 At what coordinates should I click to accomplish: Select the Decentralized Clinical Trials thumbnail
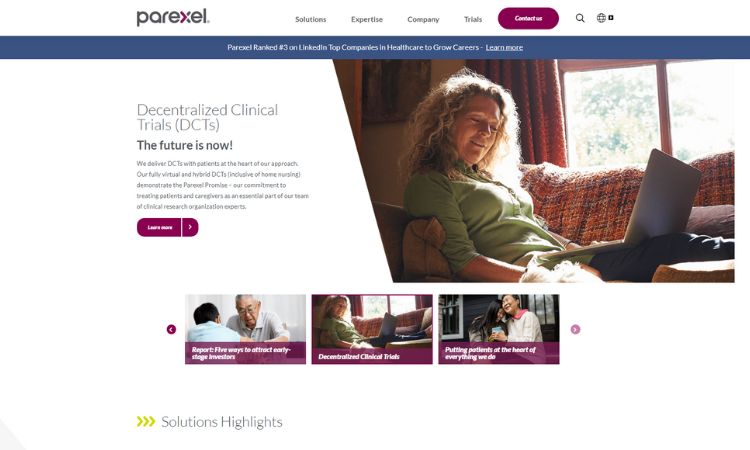tap(372, 329)
